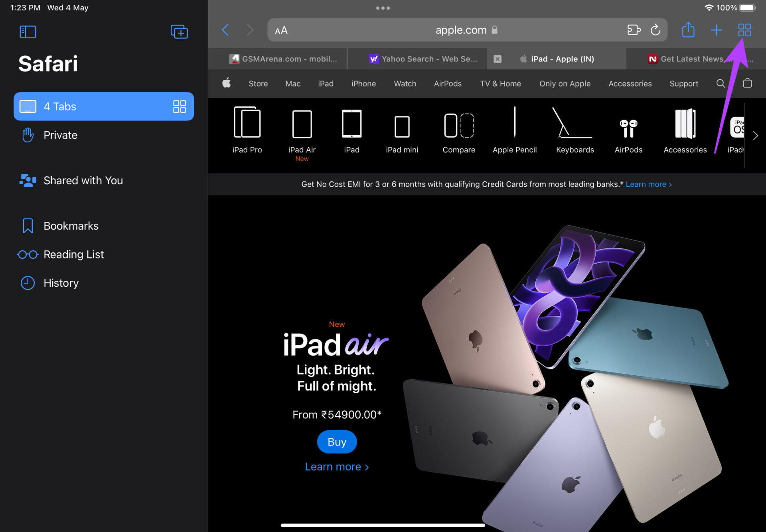
Task: Open a new tab with the plus icon
Action: (717, 30)
